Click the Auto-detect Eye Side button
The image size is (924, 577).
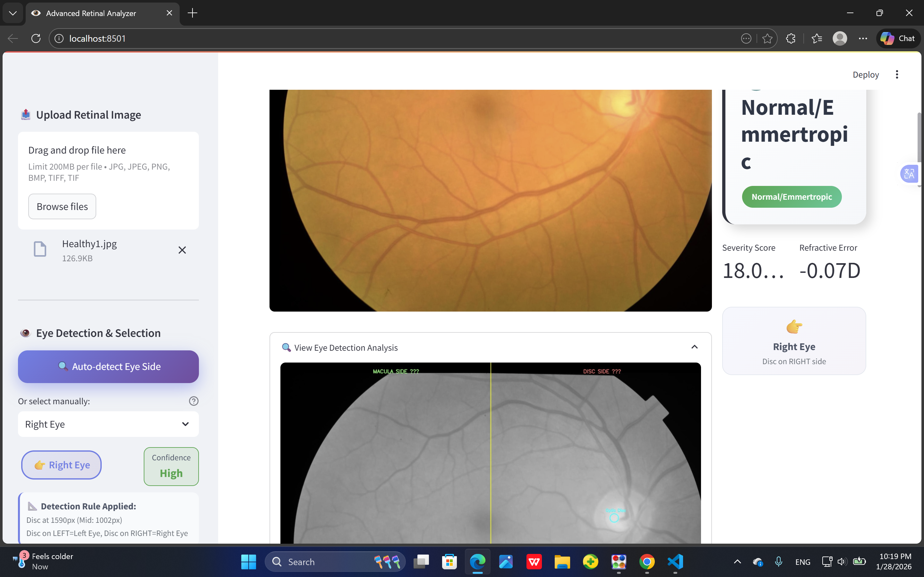(108, 366)
